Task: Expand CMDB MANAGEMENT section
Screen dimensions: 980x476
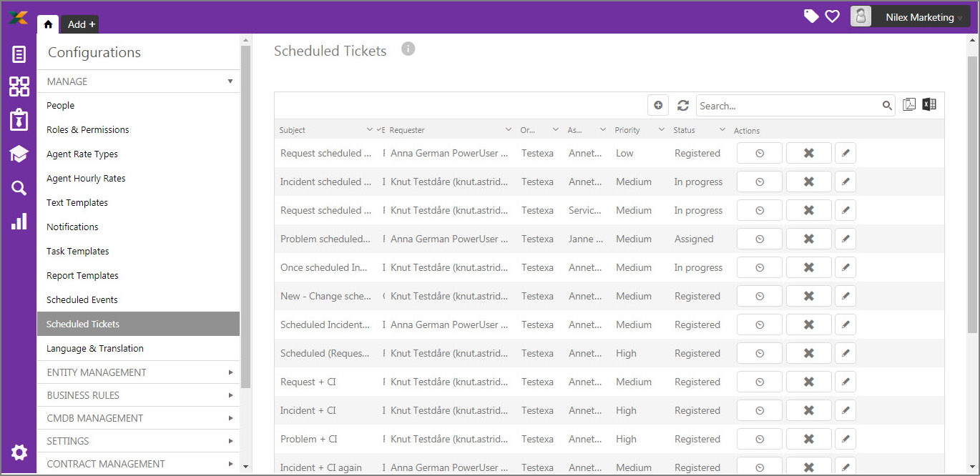Action: tap(138, 418)
